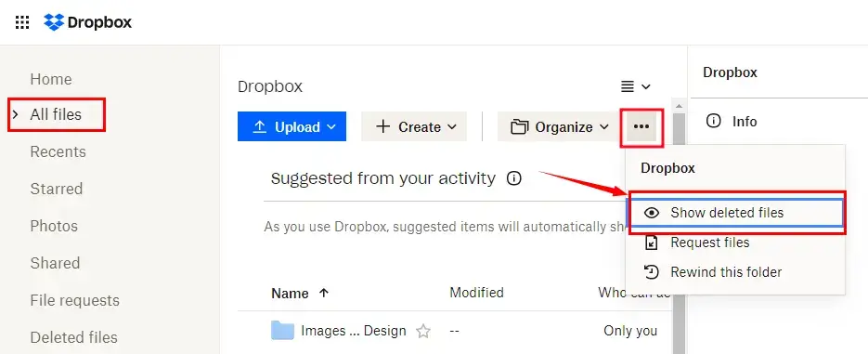Click the scrollbar up arrow
868x354 pixels.
679,105
